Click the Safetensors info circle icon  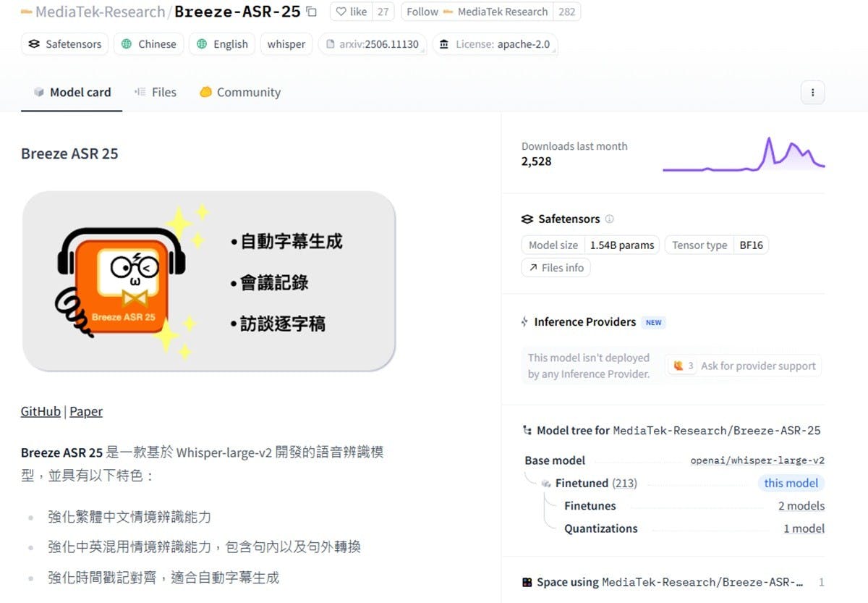pyautogui.click(x=609, y=219)
